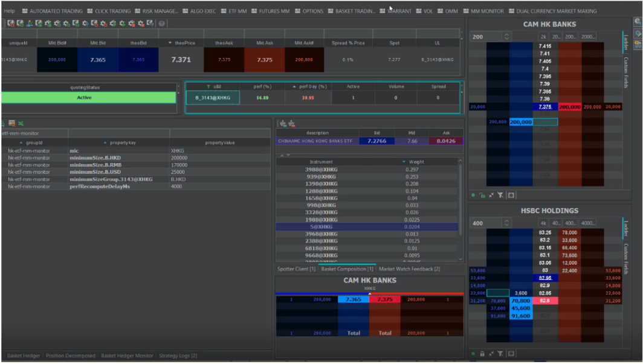The image size is (643, 364).
Task: Click the center-ladder square icon under CAM HK BANKS
Action: pos(511,196)
